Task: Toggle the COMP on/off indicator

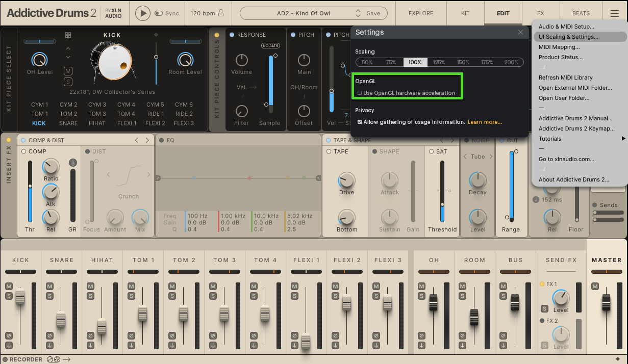Action: [x=23, y=151]
